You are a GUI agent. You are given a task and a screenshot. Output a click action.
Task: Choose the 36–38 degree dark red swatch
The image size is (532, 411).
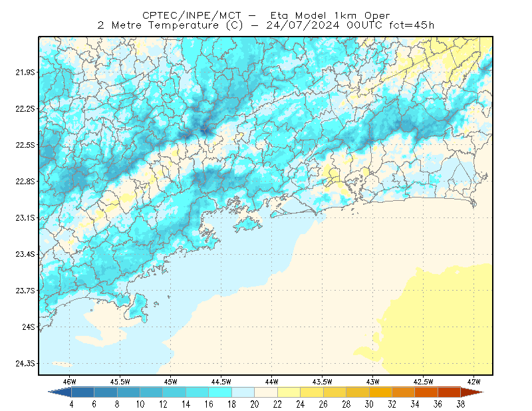[450, 392]
